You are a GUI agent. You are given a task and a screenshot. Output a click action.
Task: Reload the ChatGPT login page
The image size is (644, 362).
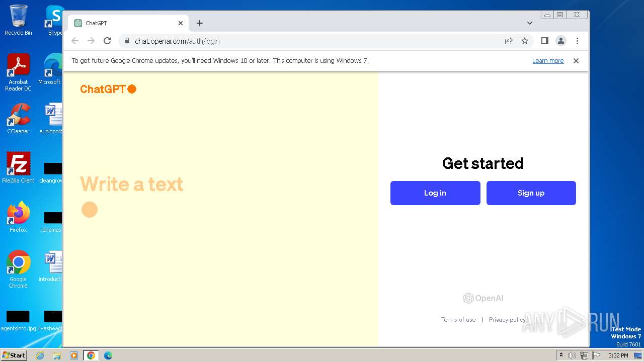[107, 41]
